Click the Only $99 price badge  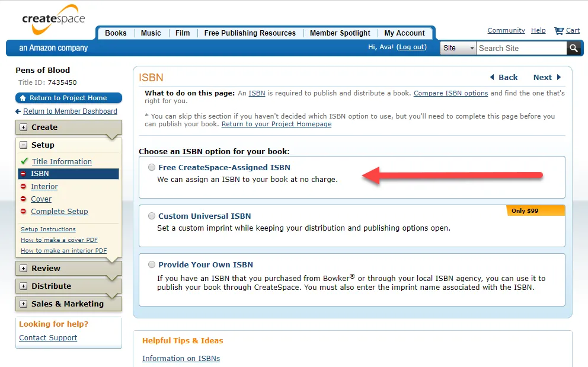coord(535,210)
